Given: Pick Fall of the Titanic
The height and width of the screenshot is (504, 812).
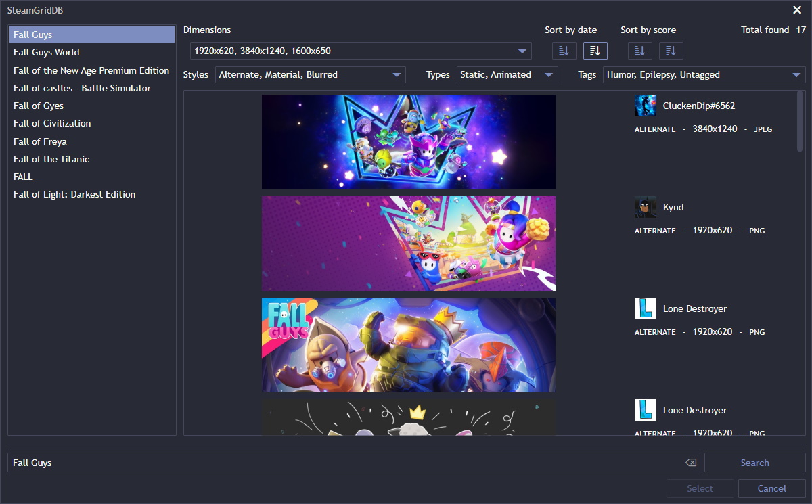Looking at the screenshot, I should point(92,159).
